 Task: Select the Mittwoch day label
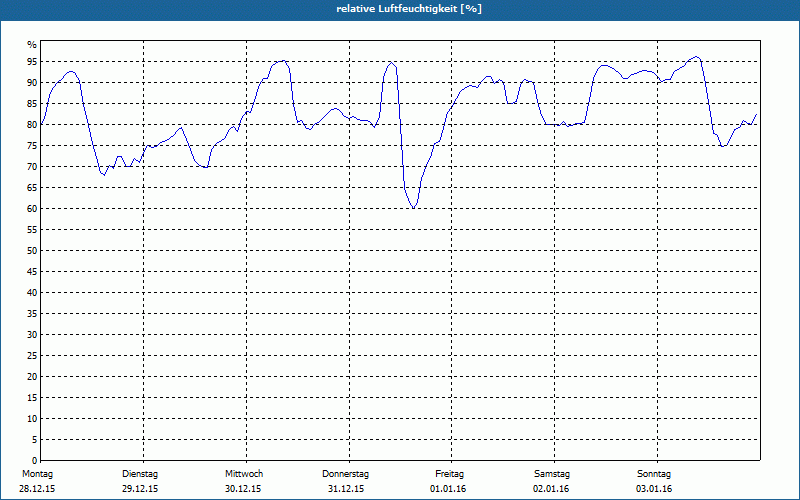coord(244,474)
